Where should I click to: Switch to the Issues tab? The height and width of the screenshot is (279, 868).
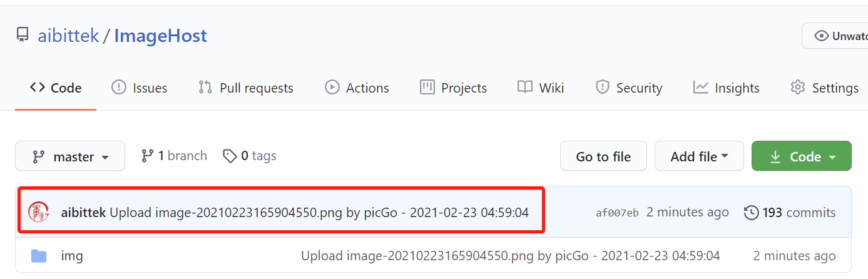coord(139,88)
